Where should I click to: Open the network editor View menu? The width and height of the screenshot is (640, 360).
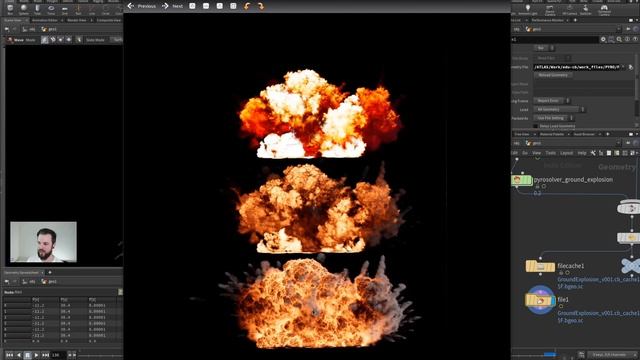point(536,153)
